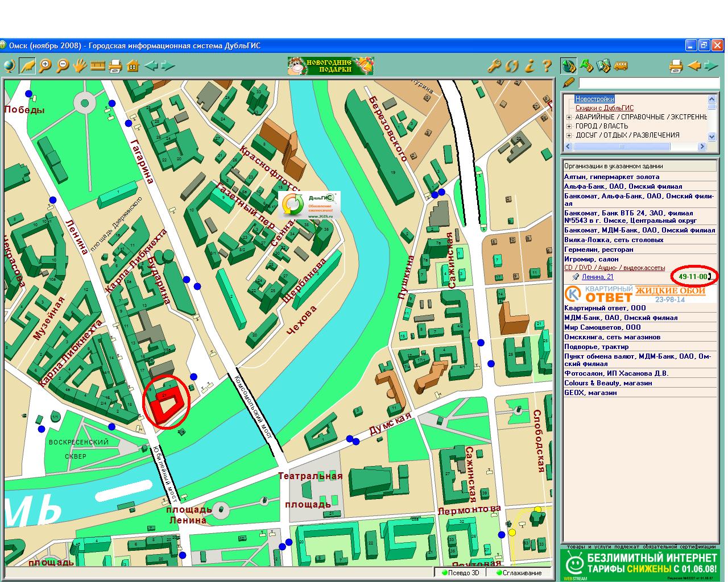Click the Безлимитный интернет Webstream banner
This screenshot has height=582, width=728.
point(639,564)
